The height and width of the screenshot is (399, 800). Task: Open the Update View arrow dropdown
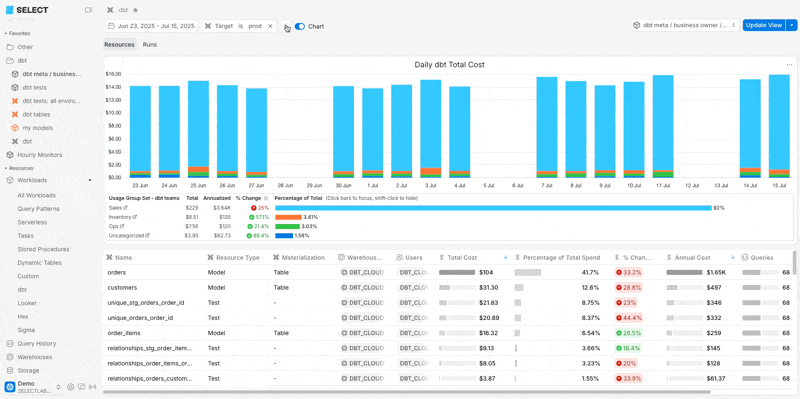791,25
